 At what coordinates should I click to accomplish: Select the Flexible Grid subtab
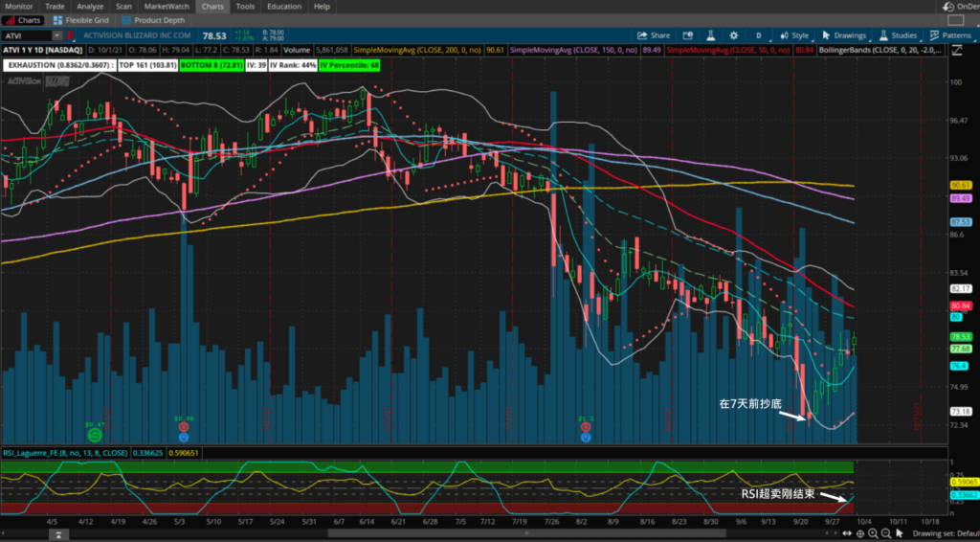[x=80, y=20]
